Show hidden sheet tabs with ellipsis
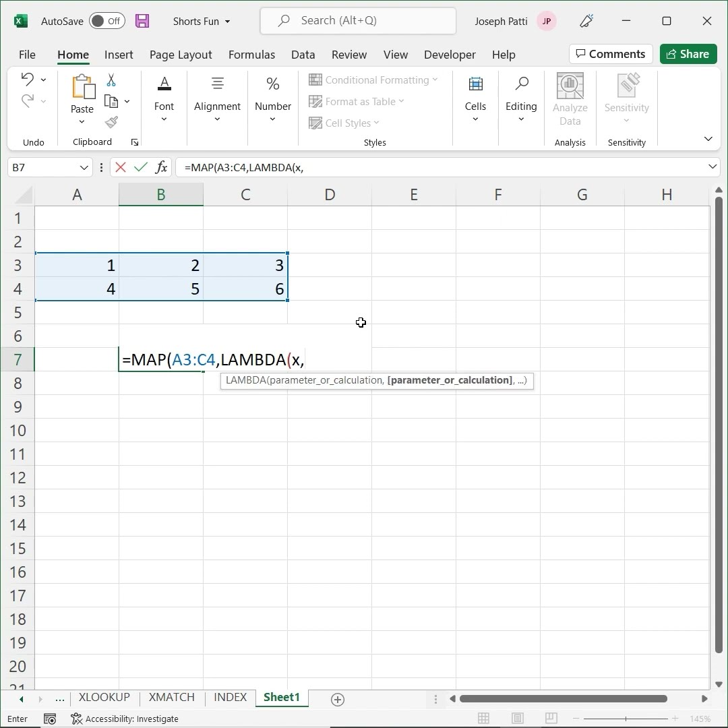 pos(60,699)
